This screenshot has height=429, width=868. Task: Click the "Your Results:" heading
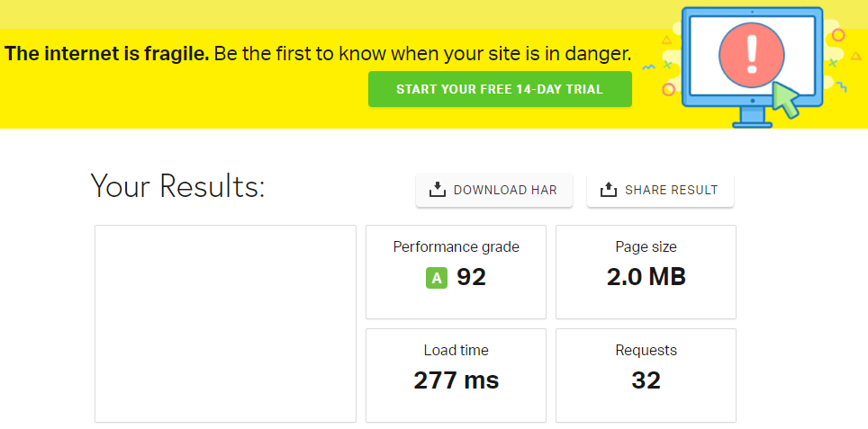coord(177,186)
